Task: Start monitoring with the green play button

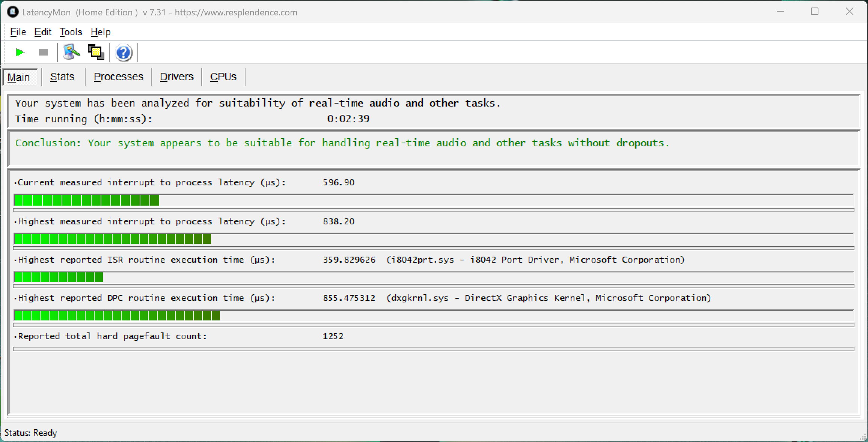Action: tap(20, 52)
